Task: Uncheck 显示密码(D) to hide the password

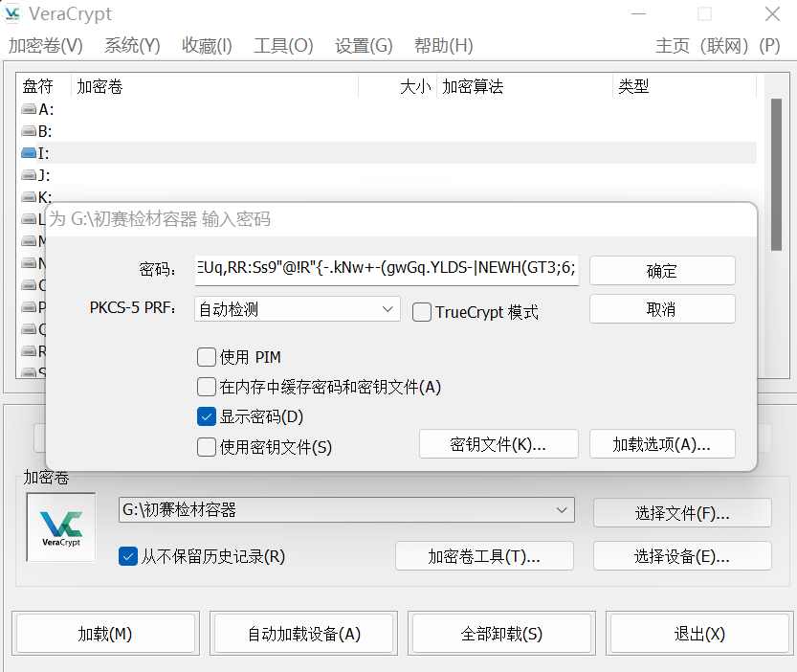Action: [x=206, y=416]
